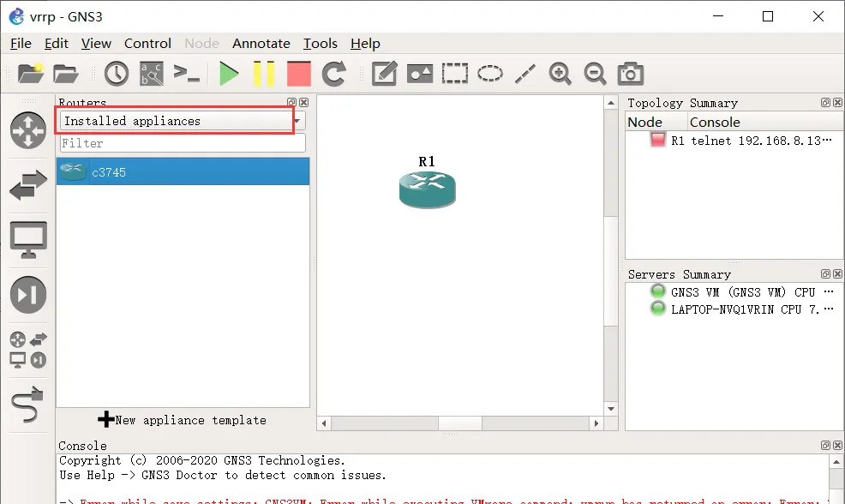The width and height of the screenshot is (845, 504).
Task: Click canvas horizontal scrollbar left arrow
Action: tap(324, 423)
